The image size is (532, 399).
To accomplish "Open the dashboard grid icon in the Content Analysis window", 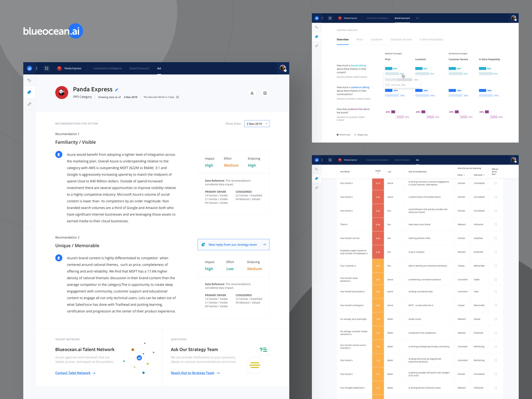I will pos(330,18).
